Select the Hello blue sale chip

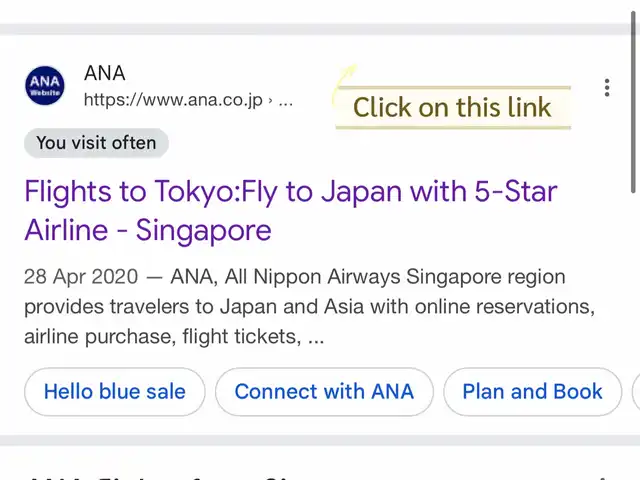coord(115,392)
